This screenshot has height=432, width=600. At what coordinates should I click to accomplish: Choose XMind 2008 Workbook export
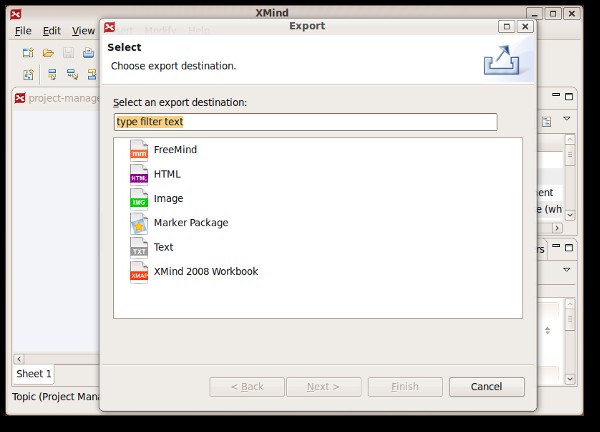194,272
